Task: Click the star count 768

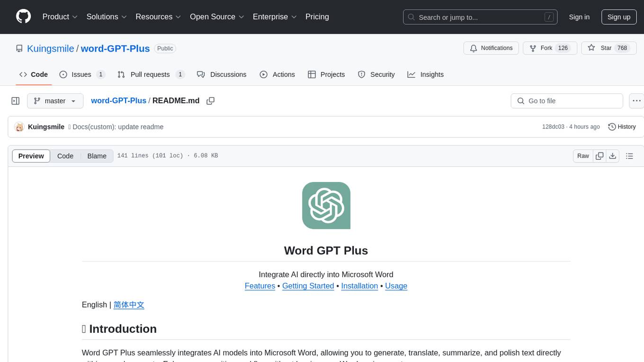Action: pos(622,48)
